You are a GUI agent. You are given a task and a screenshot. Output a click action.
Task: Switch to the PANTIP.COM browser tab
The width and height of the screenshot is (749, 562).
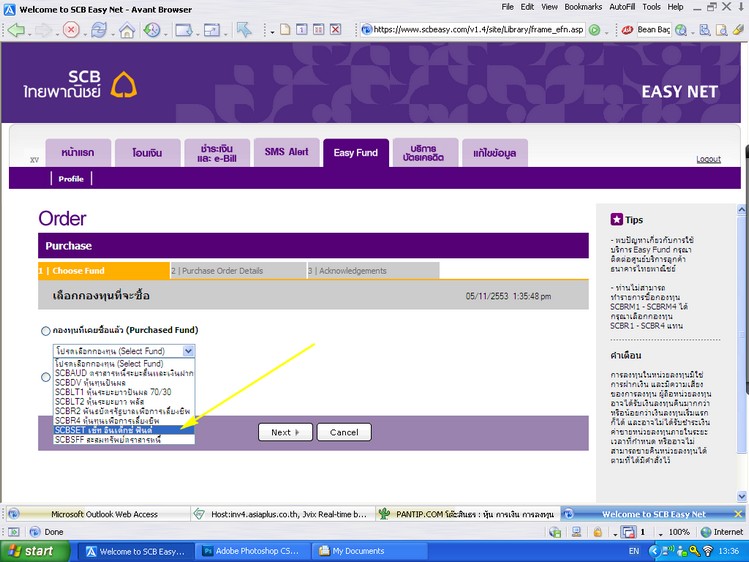[468, 514]
